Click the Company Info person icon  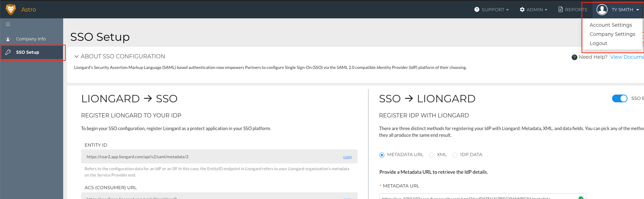[x=8, y=39]
